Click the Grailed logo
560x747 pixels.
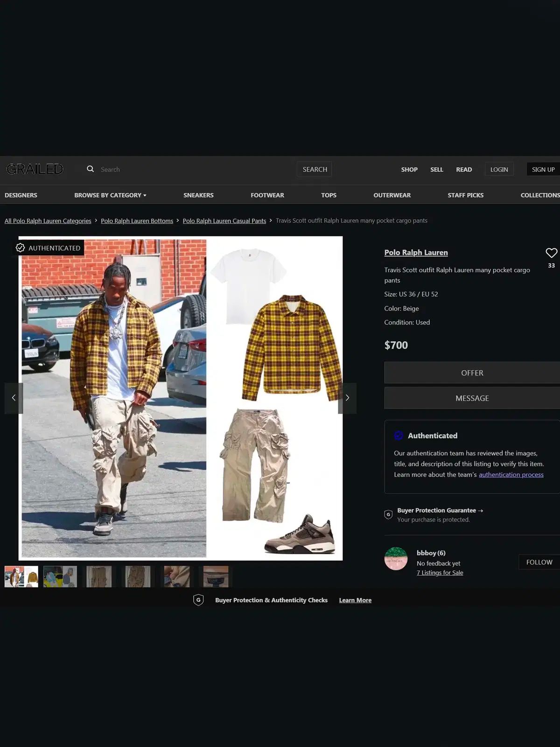[x=35, y=169]
